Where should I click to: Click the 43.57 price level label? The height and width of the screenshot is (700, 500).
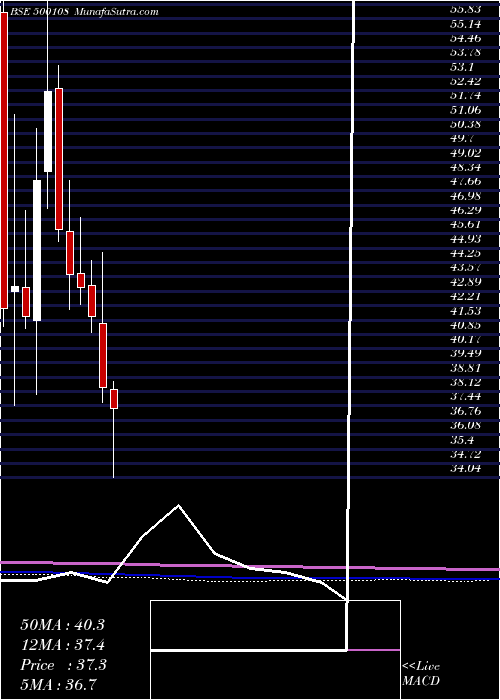click(464, 267)
